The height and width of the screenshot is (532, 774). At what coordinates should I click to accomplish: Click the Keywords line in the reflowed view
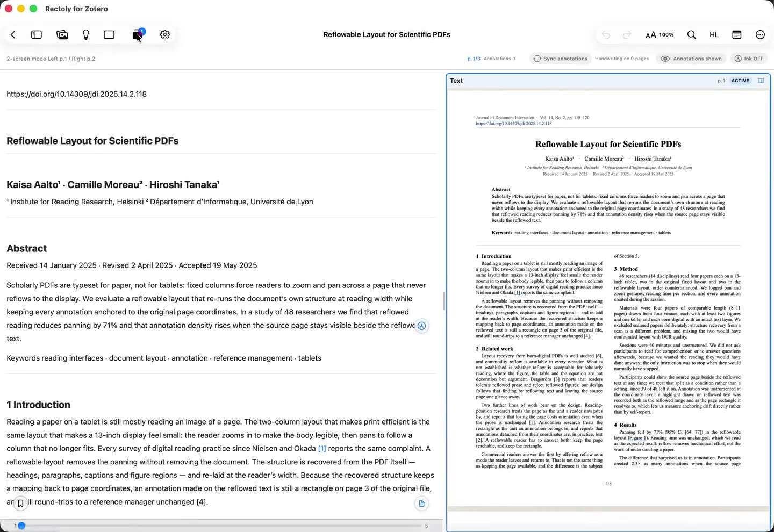click(164, 358)
